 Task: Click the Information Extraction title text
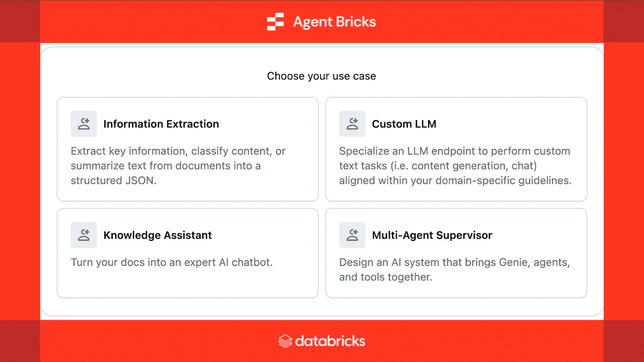[161, 124]
